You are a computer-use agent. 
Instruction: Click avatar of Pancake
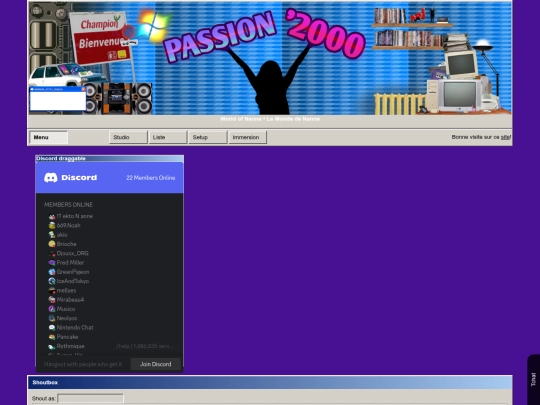(52, 337)
